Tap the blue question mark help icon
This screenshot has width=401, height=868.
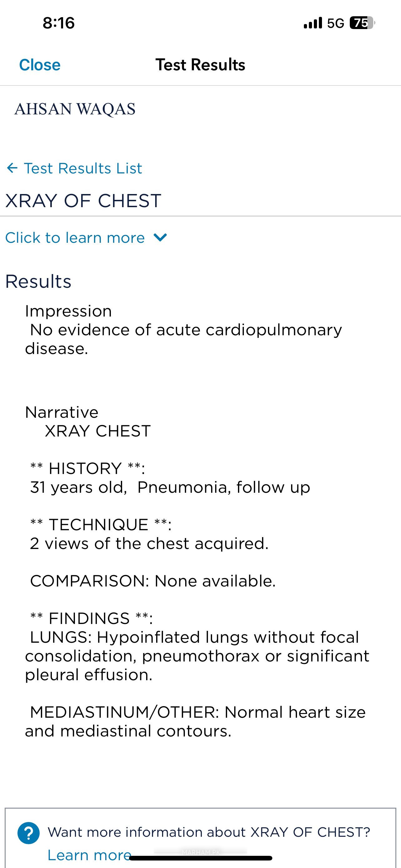pos(29,833)
